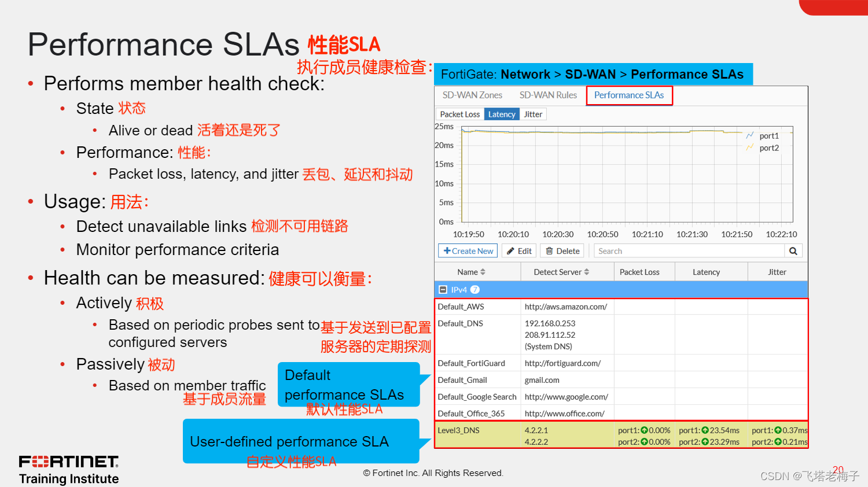Click the gmail.com server cell
Image resolution: width=868 pixels, height=487 pixels.
tap(542, 380)
